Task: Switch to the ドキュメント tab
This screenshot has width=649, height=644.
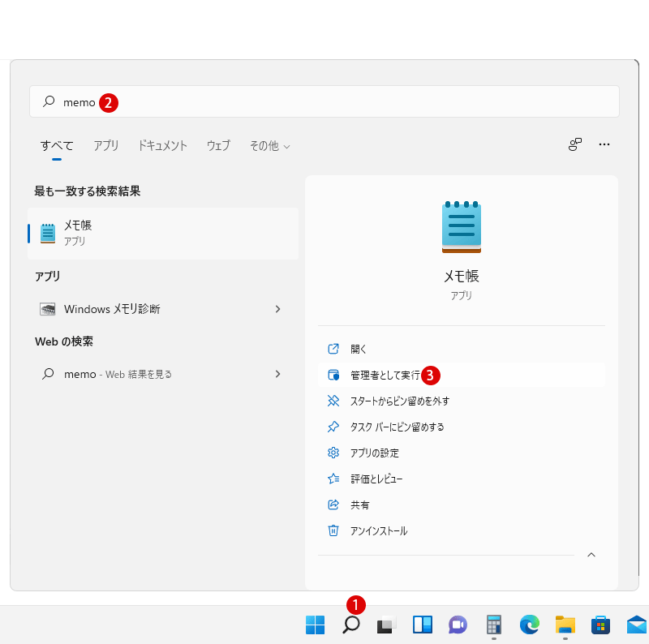Action: pyautogui.click(x=162, y=146)
